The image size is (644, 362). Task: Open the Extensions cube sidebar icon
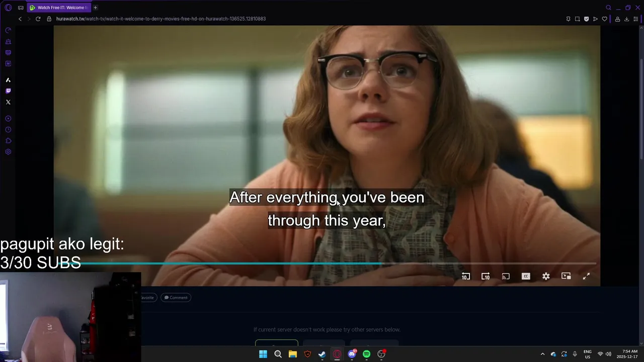pyautogui.click(x=8, y=141)
